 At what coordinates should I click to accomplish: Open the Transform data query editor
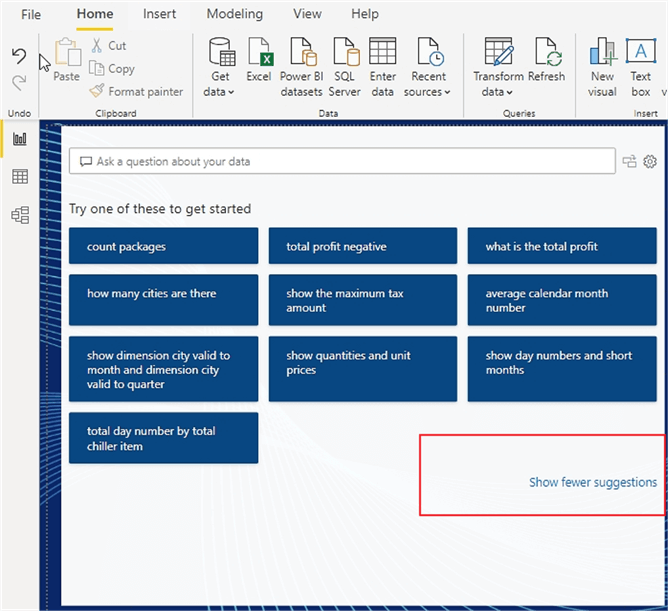[x=498, y=67]
